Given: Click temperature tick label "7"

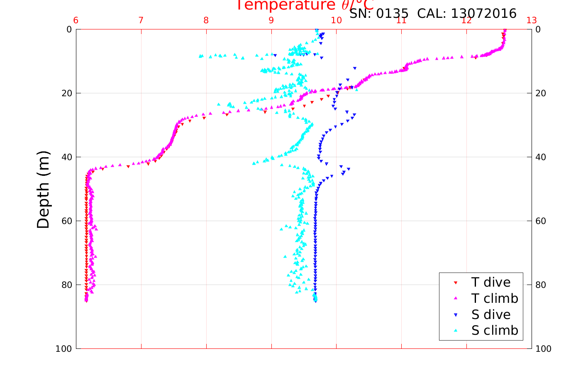Looking at the screenshot, I should pyautogui.click(x=141, y=20).
